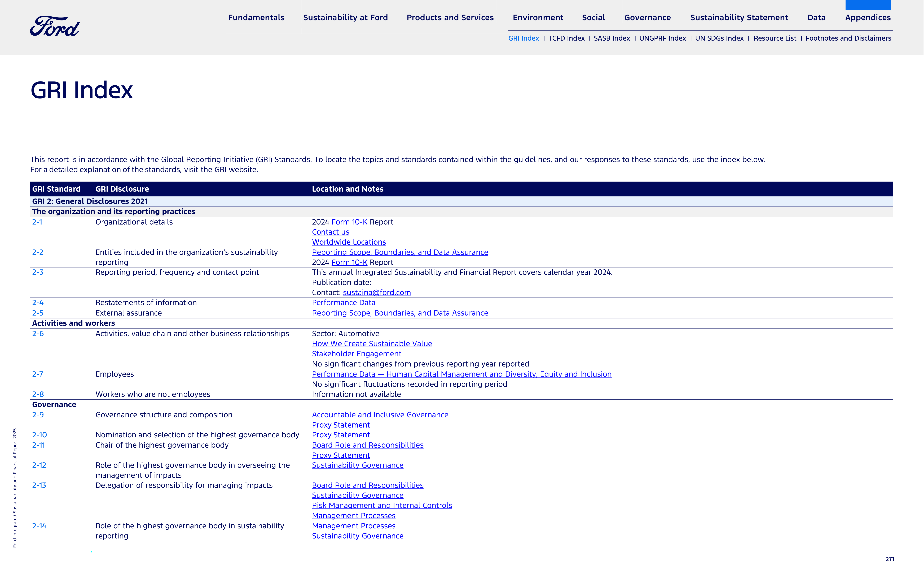Click GRI standard 2-6
Screen dimensions: 924x578
click(38, 334)
